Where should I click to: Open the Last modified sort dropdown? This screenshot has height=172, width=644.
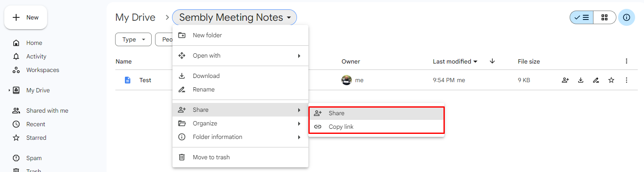coord(455,61)
